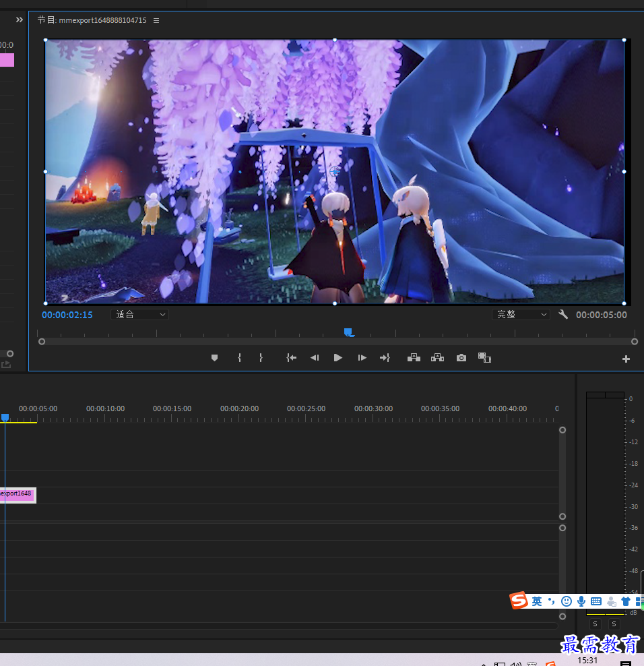Switch Sogou input language 英
Image resolution: width=644 pixels, height=666 pixels.
tap(537, 601)
